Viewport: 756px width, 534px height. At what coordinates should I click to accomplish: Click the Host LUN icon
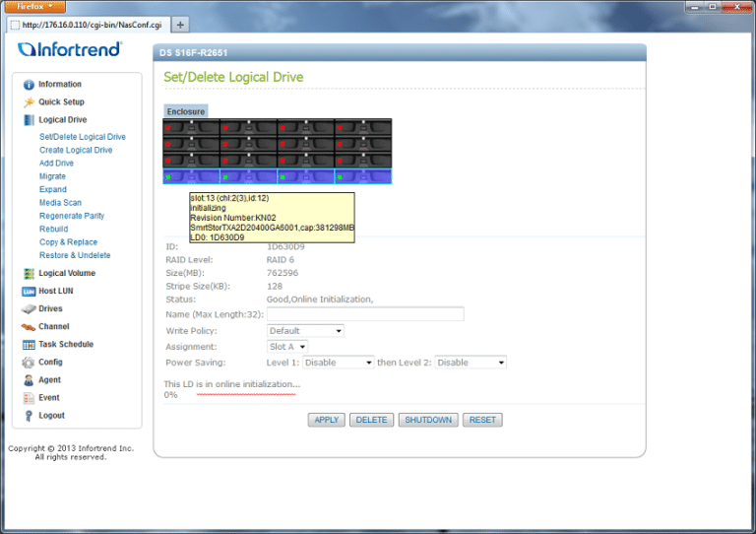point(29,292)
